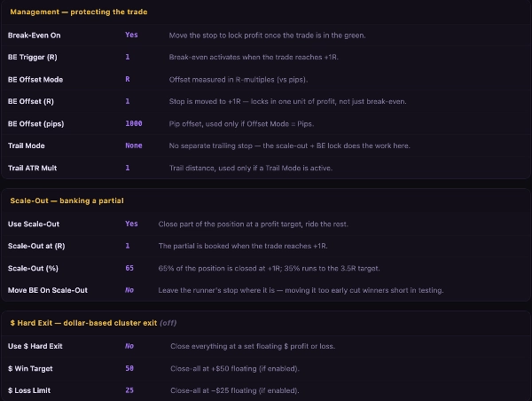Edit BE Offset (R) value 1

pos(128,101)
